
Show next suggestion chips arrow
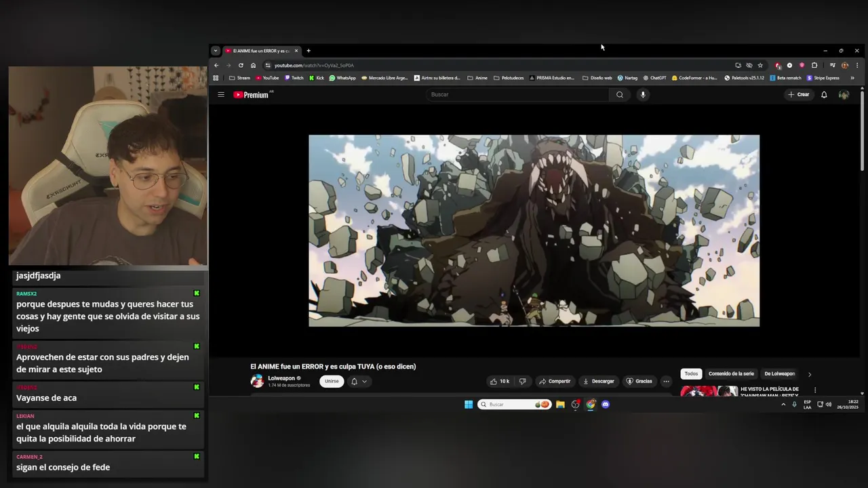tap(809, 374)
